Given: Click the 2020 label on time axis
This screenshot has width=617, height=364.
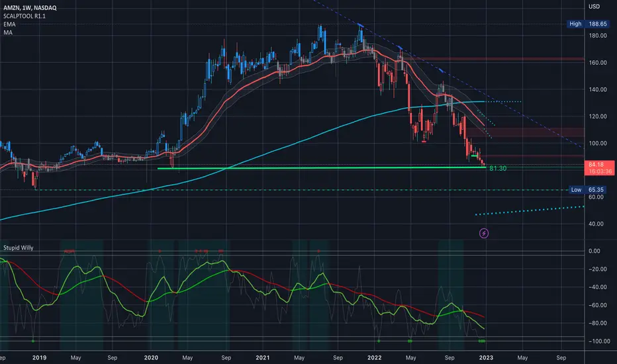Looking at the screenshot, I should 151,357.
